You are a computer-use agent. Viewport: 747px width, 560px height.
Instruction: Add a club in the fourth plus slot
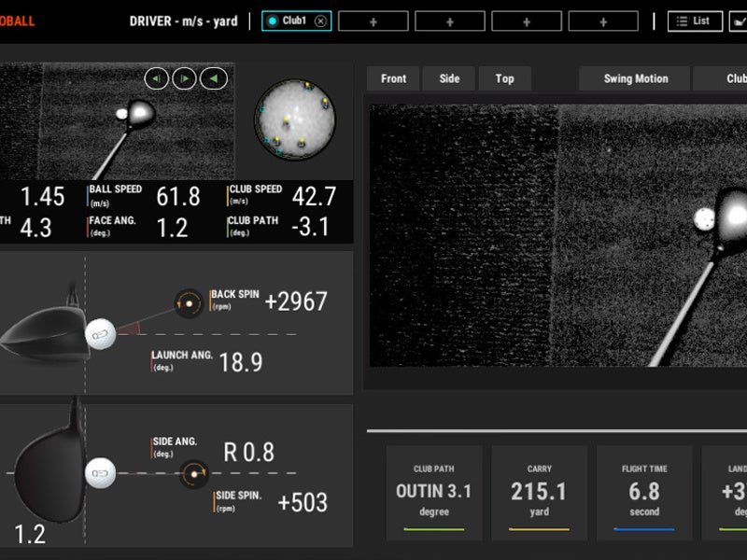click(x=602, y=21)
